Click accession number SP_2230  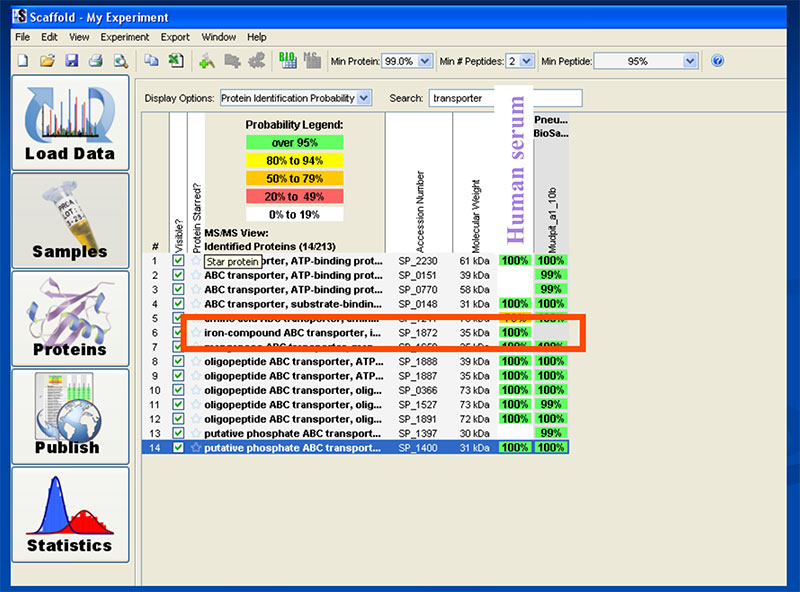point(418,261)
